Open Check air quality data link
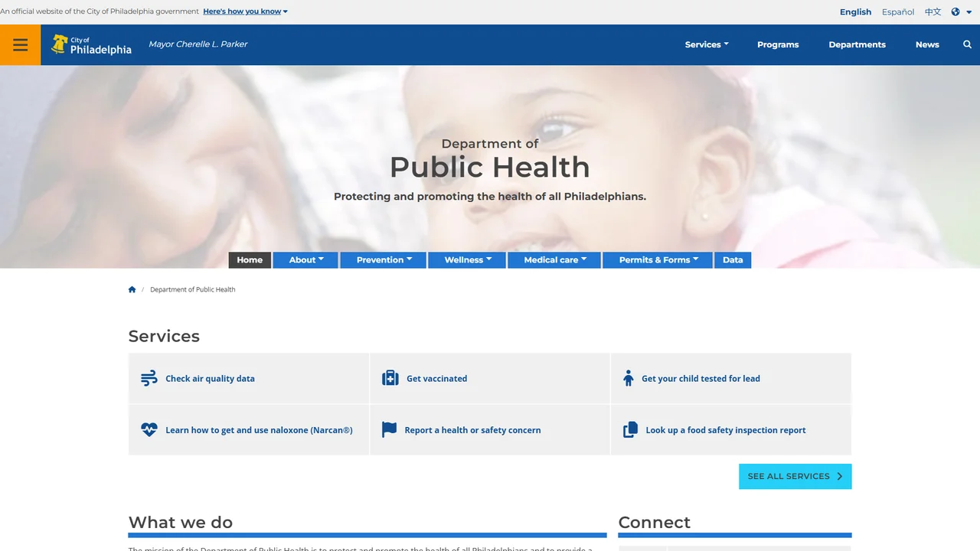The image size is (980, 551). pyautogui.click(x=210, y=378)
